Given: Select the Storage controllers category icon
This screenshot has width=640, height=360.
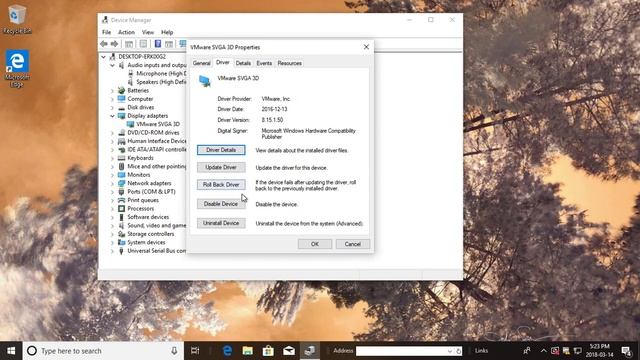Looking at the screenshot, I should (121, 234).
